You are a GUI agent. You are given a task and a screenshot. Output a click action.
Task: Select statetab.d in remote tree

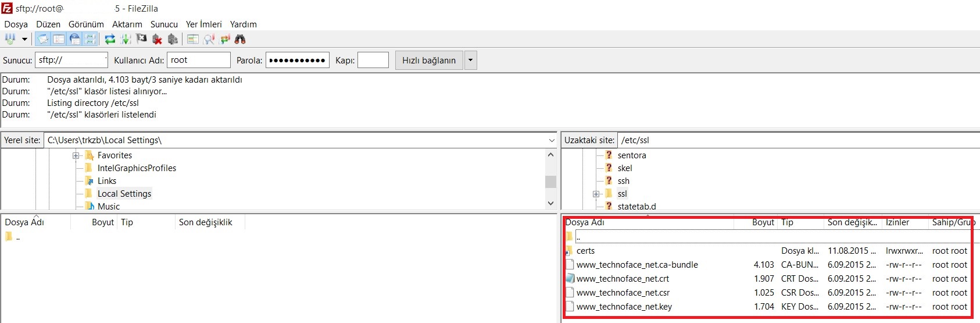[637, 206]
